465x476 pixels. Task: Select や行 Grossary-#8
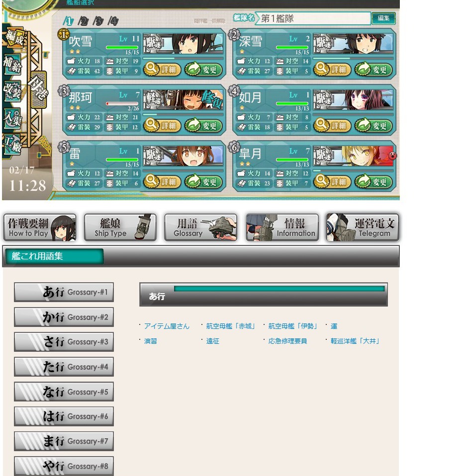(64, 466)
